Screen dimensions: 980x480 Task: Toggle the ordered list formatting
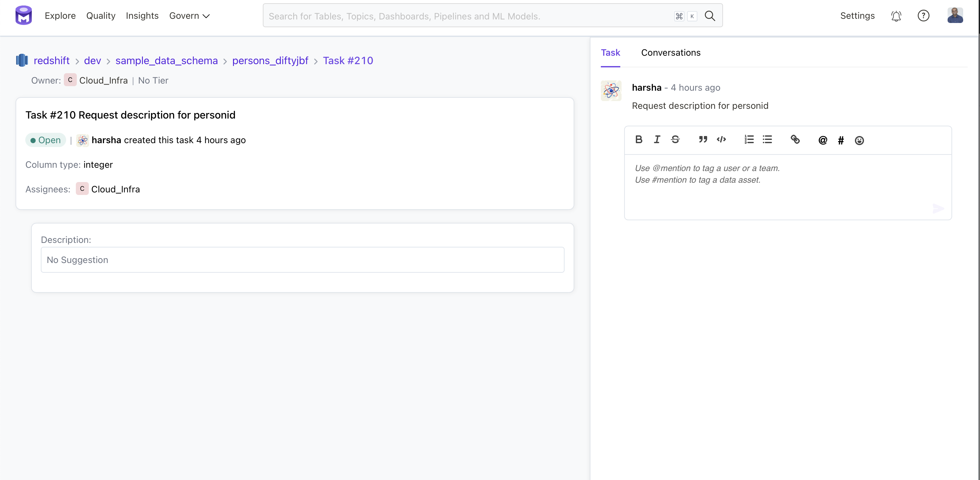click(x=749, y=140)
